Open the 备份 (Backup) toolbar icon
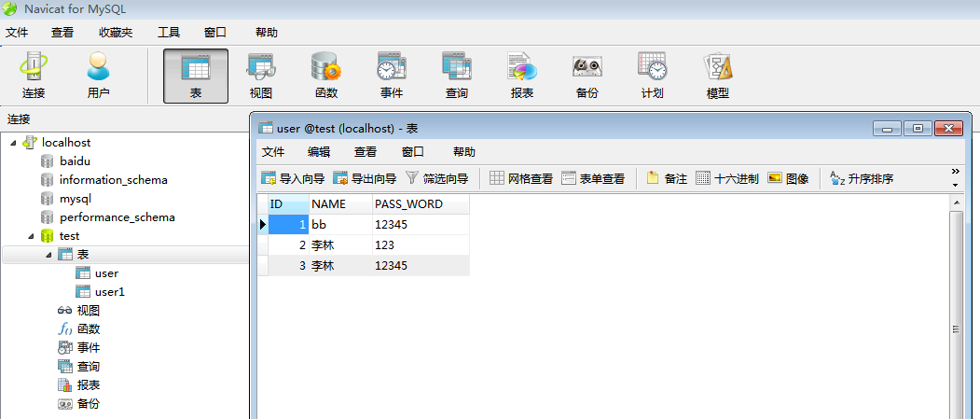This screenshot has height=419, width=980. [x=587, y=76]
